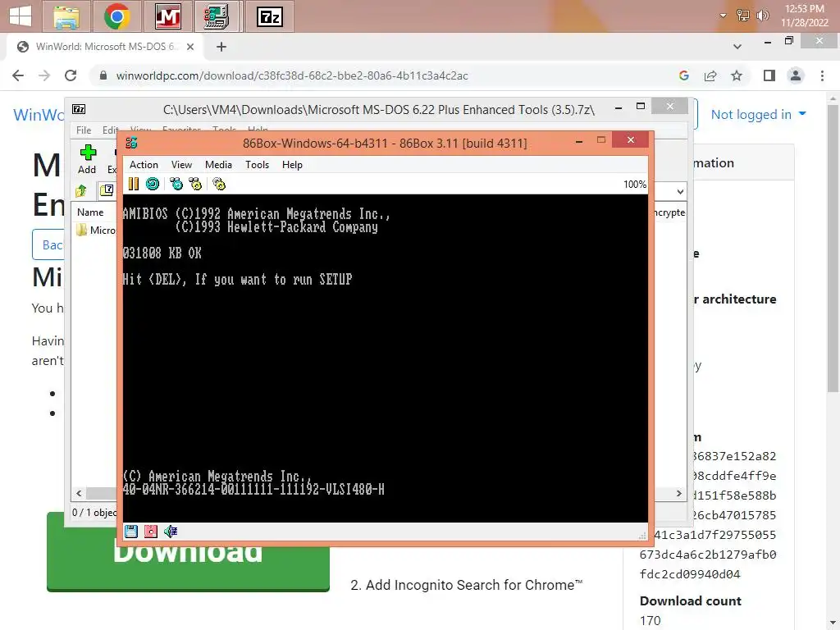Click the Not logged in link
This screenshot has height=630, width=840.
(x=751, y=114)
